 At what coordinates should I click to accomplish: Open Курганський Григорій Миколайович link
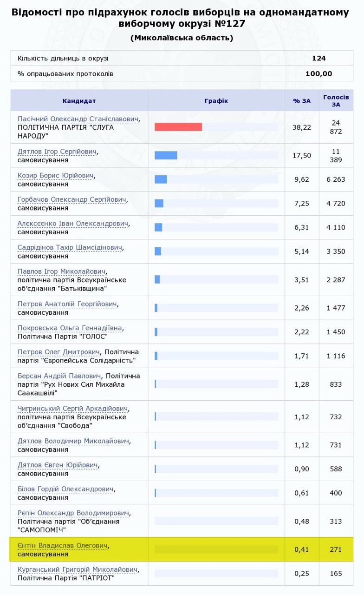coord(78,569)
